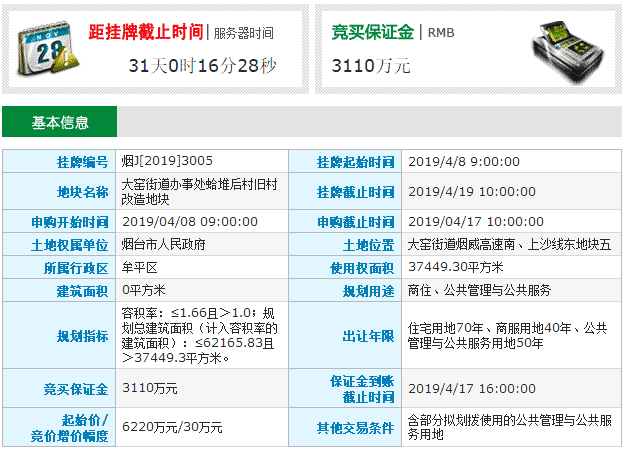Click the 其他交易条件 value text
Image resolution: width=624 pixels, height=450 pixels.
tap(509, 427)
